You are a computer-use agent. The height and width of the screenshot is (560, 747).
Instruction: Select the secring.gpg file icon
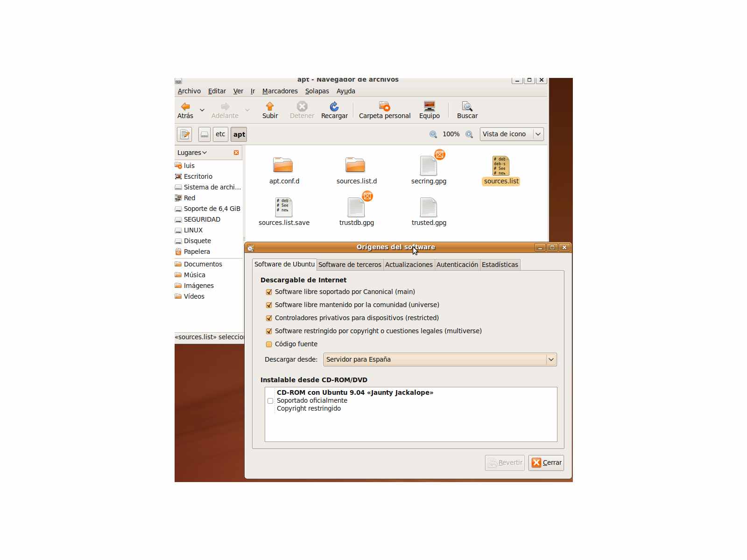(x=429, y=165)
